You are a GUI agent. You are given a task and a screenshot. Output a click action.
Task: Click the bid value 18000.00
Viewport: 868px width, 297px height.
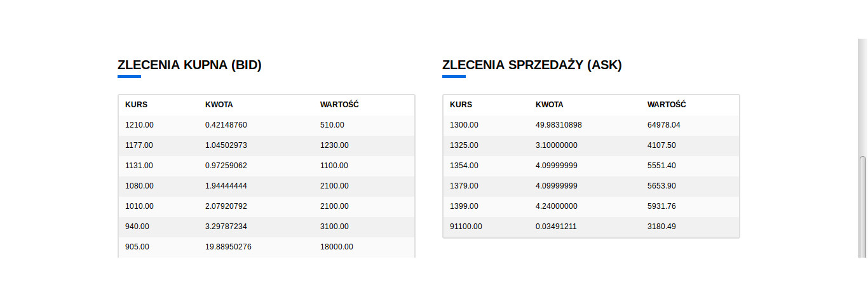point(337,247)
